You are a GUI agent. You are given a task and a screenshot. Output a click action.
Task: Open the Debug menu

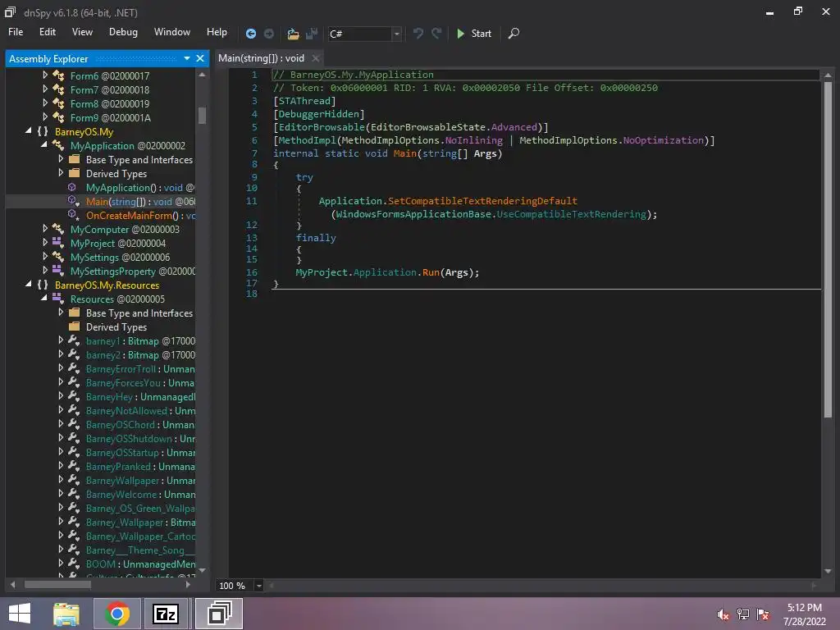coord(123,32)
